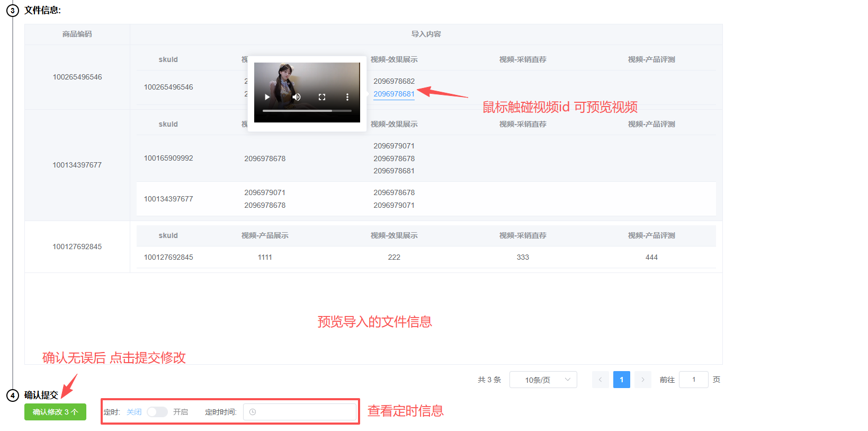This screenshot has height=431, width=868.
Task: Click product code 100265496546 cell
Action: pyautogui.click(x=77, y=77)
